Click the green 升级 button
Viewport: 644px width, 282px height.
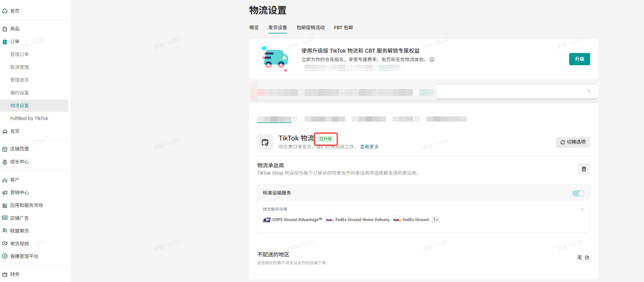pos(579,59)
